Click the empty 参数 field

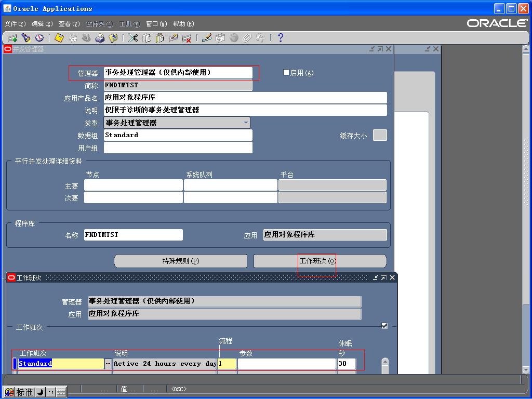click(287, 364)
